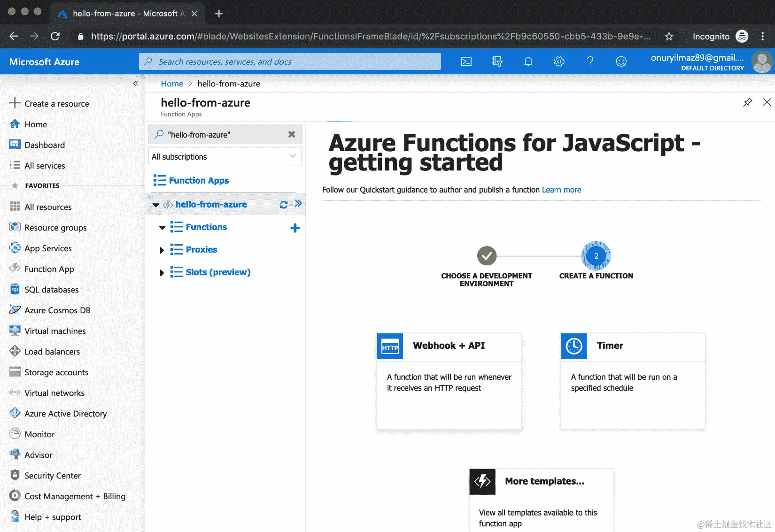Click the Home breadcrumb link
This screenshot has height=532, width=775.
click(172, 84)
